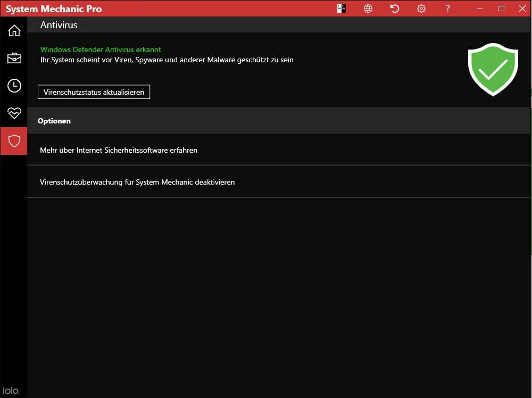The image size is (532, 398).
Task: Open settings via the gear icon
Action: 421,9
